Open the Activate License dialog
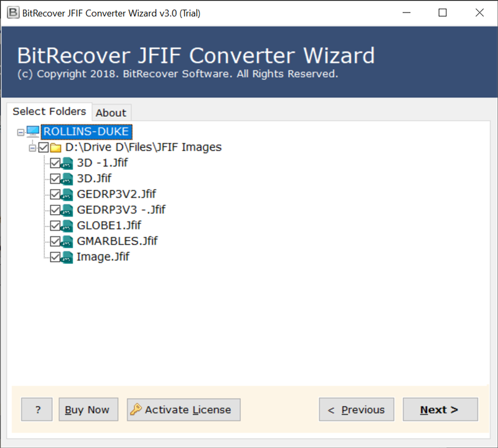The height and width of the screenshot is (448, 498). pyautogui.click(x=184, y=409)
